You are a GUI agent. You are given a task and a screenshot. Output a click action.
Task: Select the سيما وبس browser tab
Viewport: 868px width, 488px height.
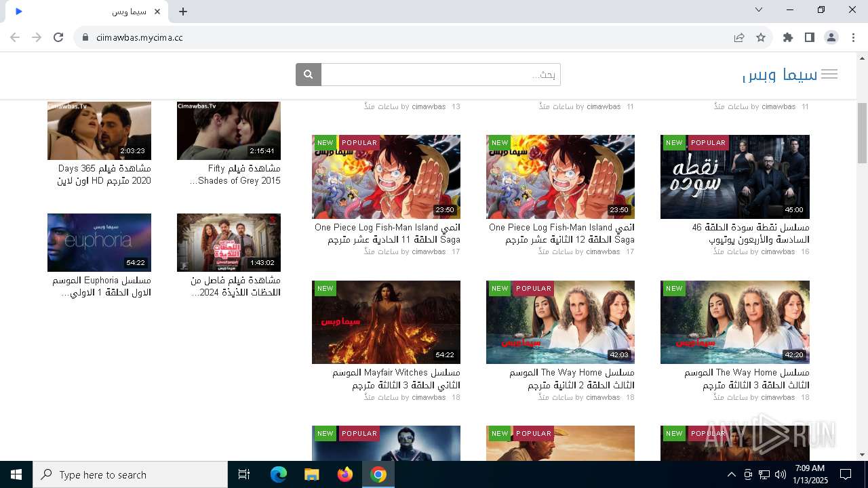(87, 12)
